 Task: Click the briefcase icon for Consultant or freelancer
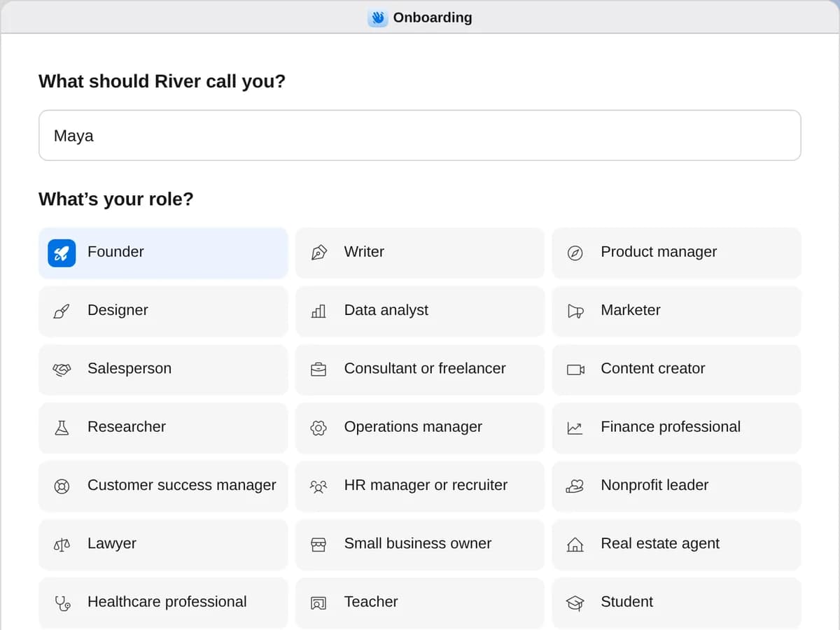318,369
